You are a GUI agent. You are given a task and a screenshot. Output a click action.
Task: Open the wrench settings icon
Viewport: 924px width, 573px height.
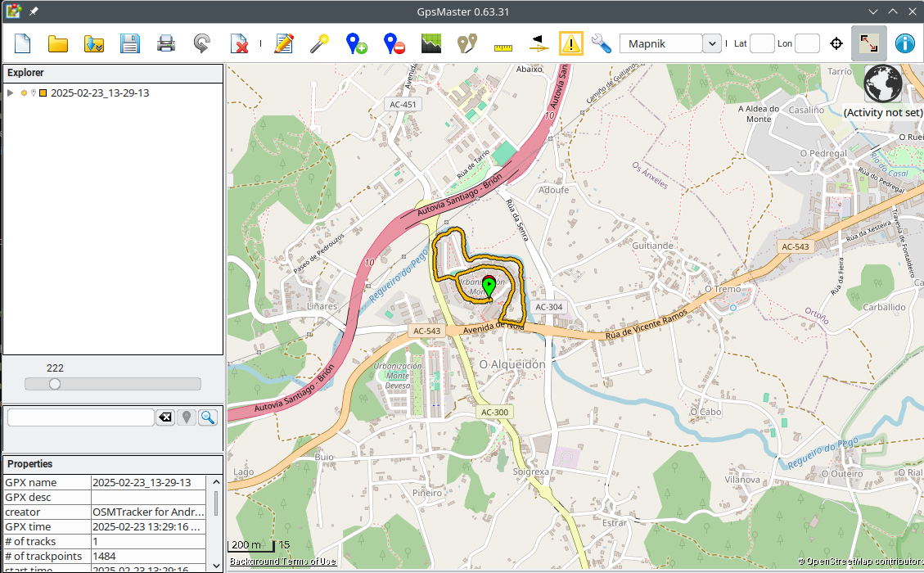pos(601,43)
